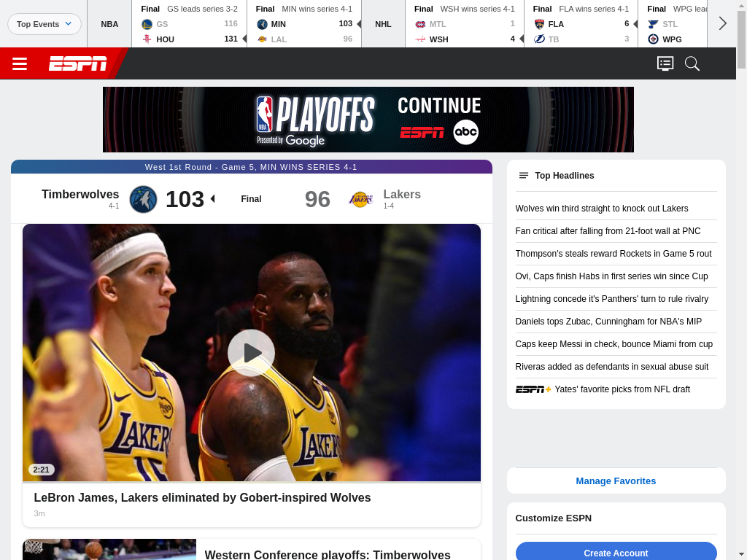Open 'Daniels tops Zubac, Cunningham' headline
747x560 pixels.
(608, 322)
